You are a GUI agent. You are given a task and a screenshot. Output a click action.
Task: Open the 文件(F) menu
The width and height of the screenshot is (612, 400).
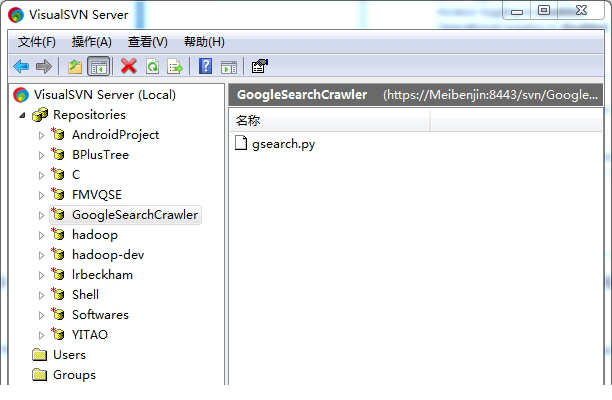pos(36,42)
